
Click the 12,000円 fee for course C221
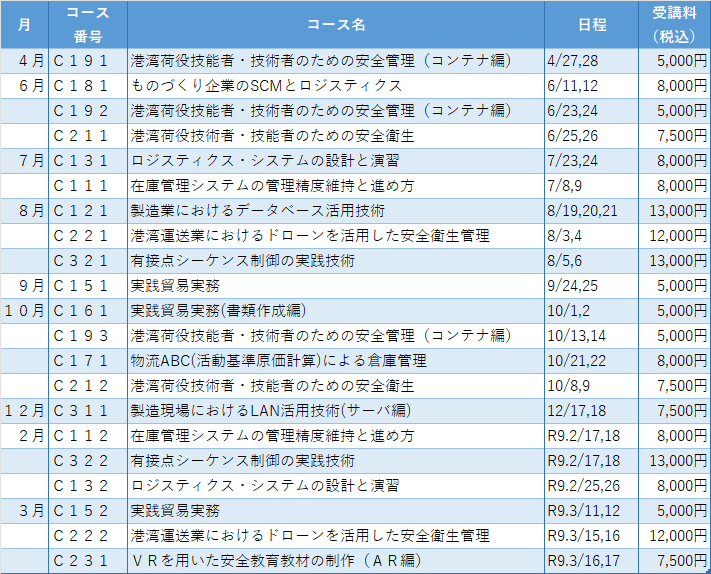[673, 235]
